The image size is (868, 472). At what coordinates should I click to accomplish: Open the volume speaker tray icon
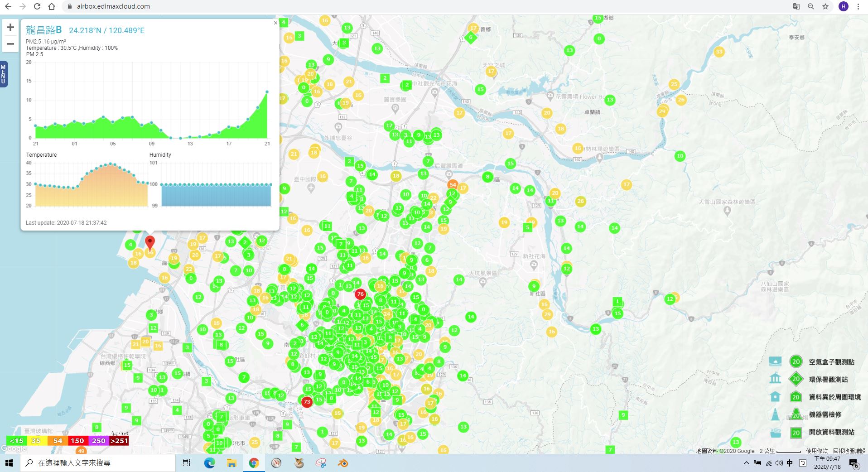point(779,463)
